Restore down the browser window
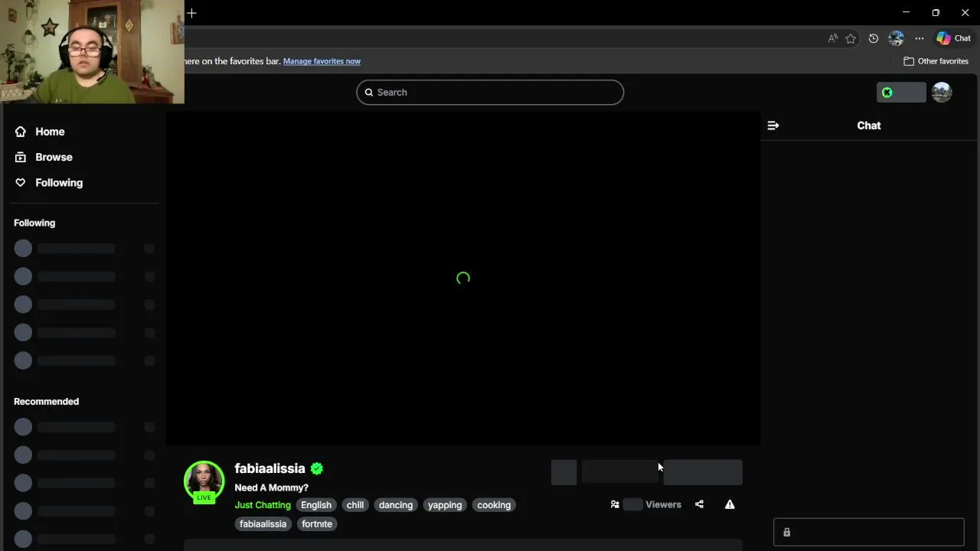Image resolution: width=980 pixels, height=551 pixels. coord(936,13)
